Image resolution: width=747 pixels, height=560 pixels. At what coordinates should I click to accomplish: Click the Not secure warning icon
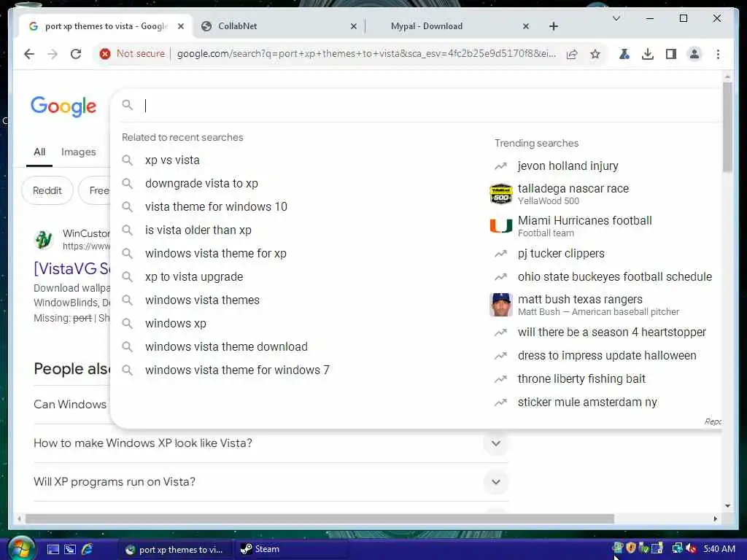click(x=105, y=54)
